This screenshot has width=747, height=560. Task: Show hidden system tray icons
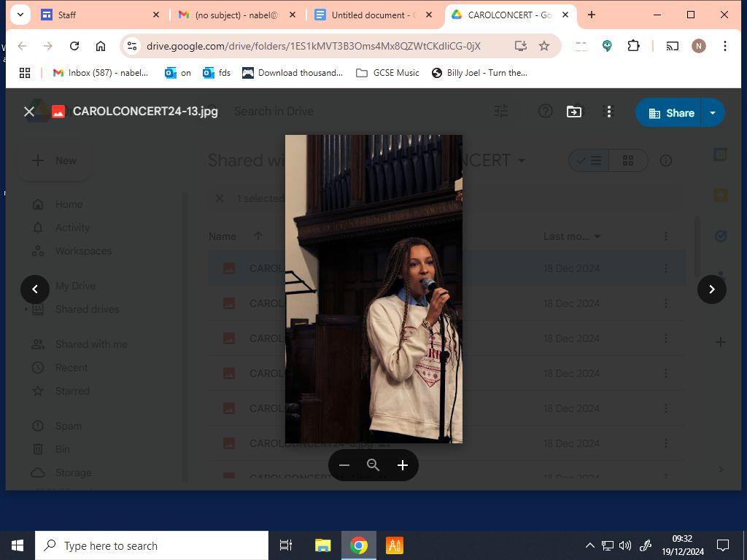(x=589, y=545)
